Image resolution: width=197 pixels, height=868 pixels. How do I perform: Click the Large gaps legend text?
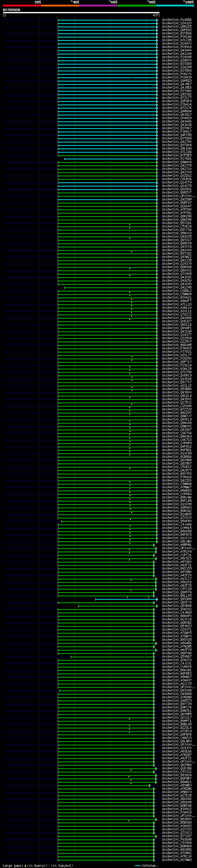click(x=38, y=865)
